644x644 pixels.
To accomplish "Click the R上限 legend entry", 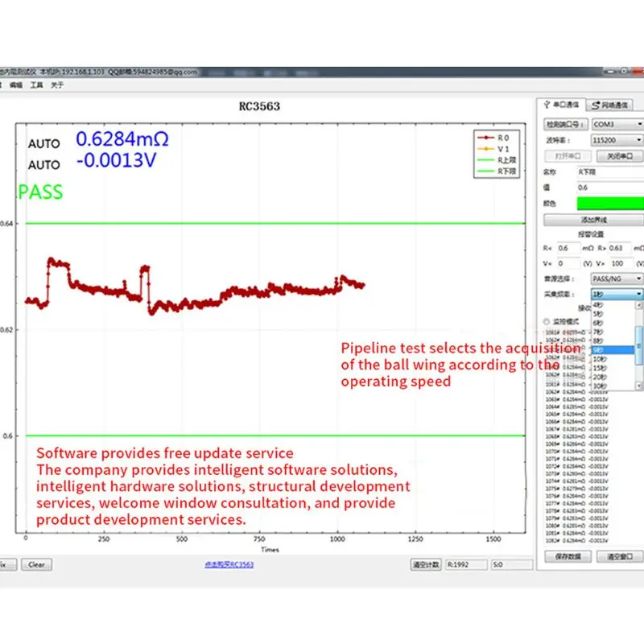I will pyautogui.click(x=497, y=160).
